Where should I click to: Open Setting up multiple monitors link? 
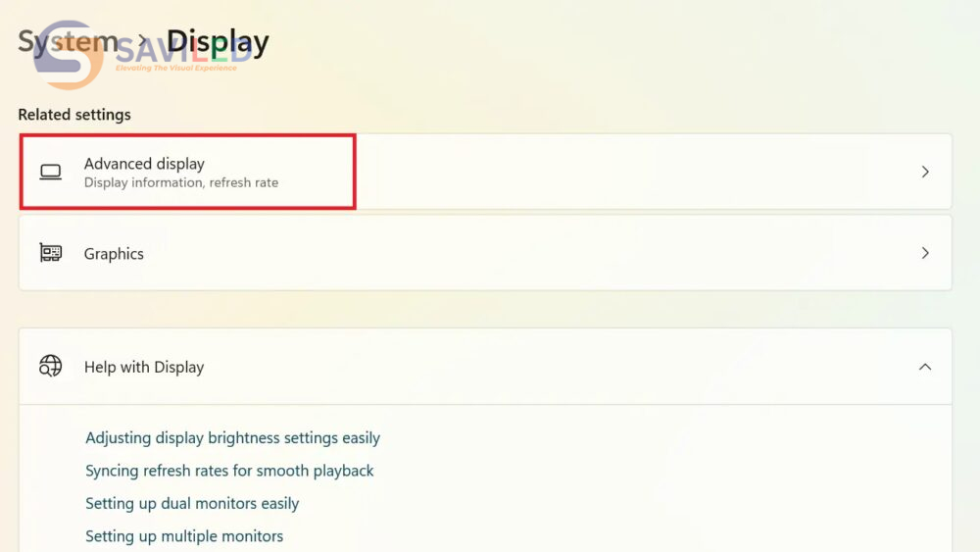click(184, 535)
